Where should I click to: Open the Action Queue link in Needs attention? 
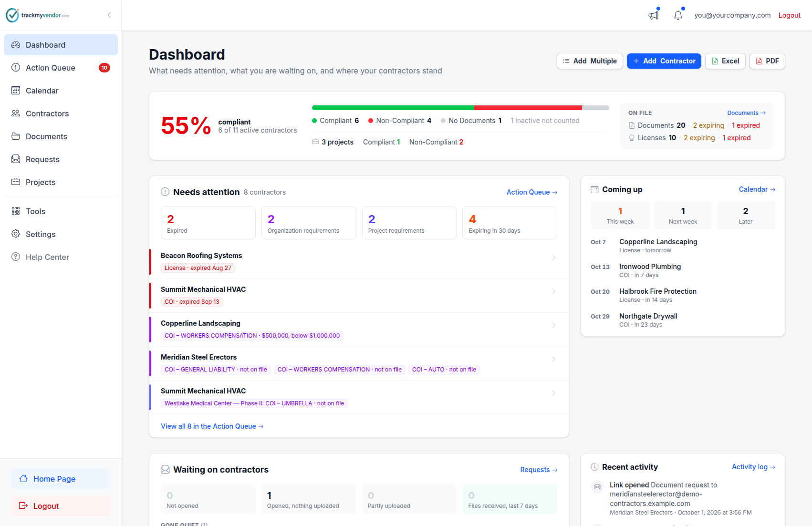coord(531,192)
